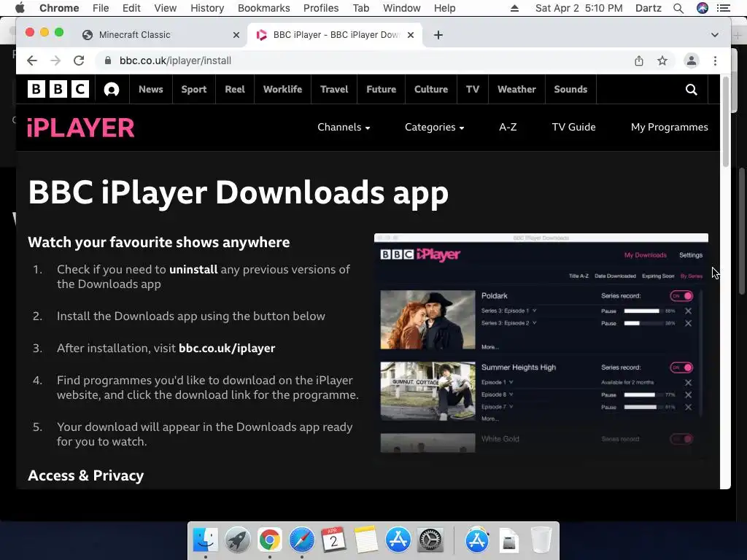The width and height of the screenshot is (747, 560).
Task: Open Siri from the menu bar
Action: point(703,8)
